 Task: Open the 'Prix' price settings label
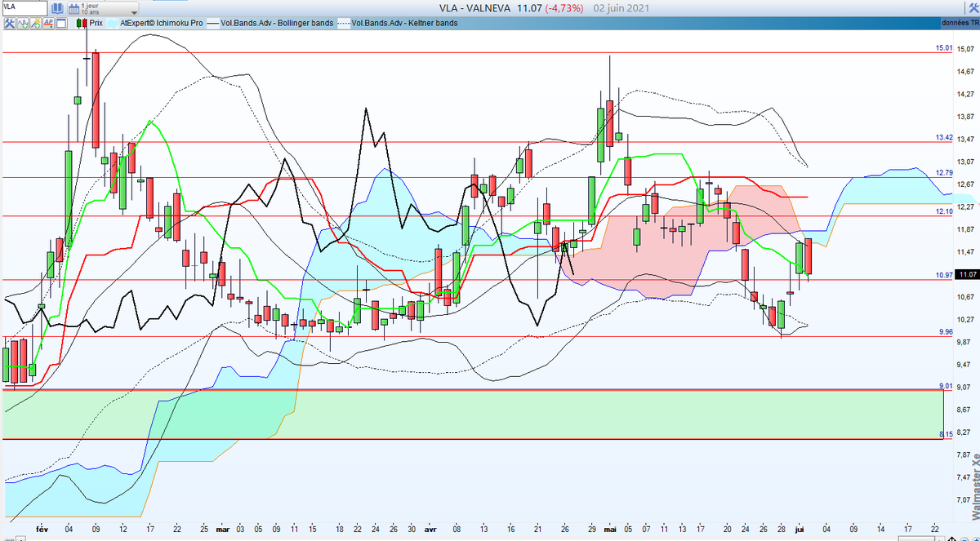pos(96,23)
